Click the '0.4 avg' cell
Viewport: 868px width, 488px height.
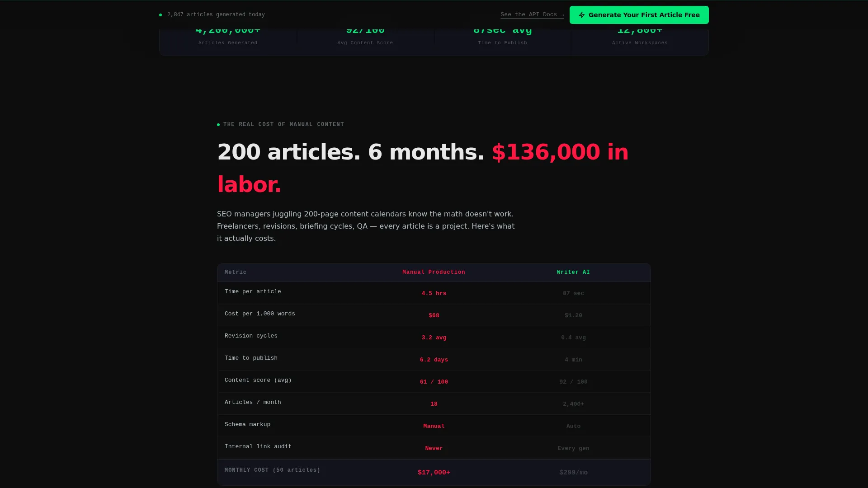tap(573, 338)
